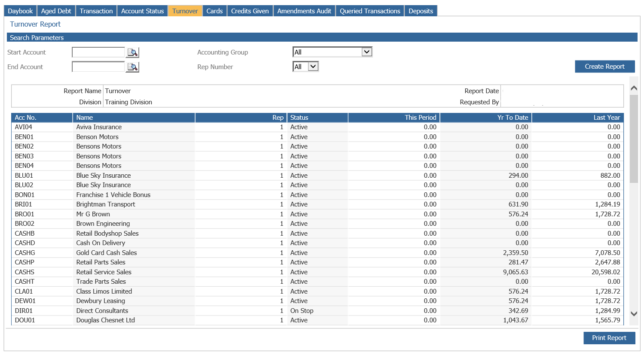Switch to the Aged Debt tab
Screen dimensions: 644x352
pyautogui.click(x=56, y=11)
